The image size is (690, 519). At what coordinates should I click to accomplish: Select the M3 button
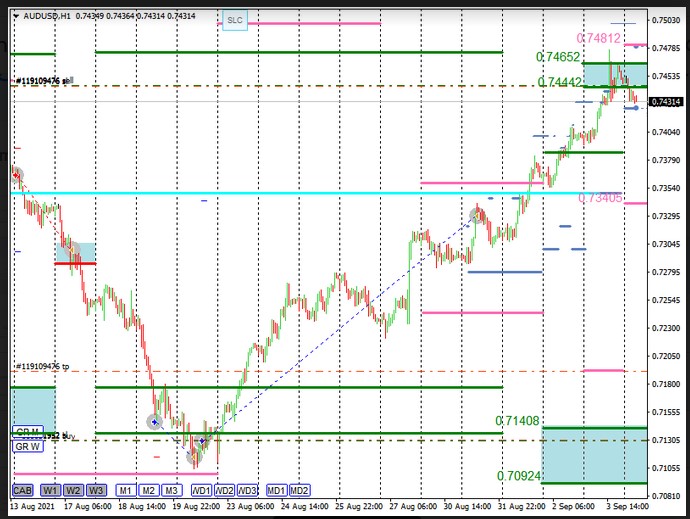[x=172, y=490]
